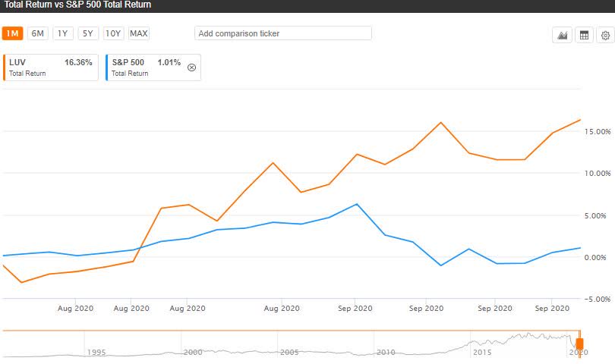This screenshot has height=364, width=615.
Task: Open the chart type icon
Action: click(x=563, y=35)
